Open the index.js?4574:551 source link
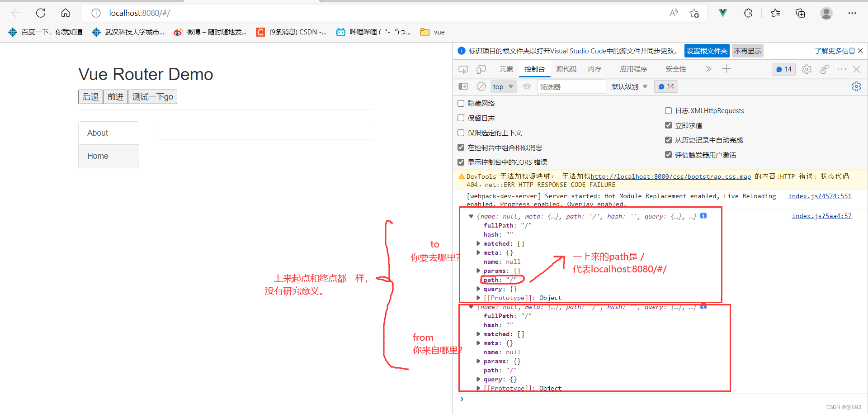Viewport: 868px width, 414px height. pos(820,196)
